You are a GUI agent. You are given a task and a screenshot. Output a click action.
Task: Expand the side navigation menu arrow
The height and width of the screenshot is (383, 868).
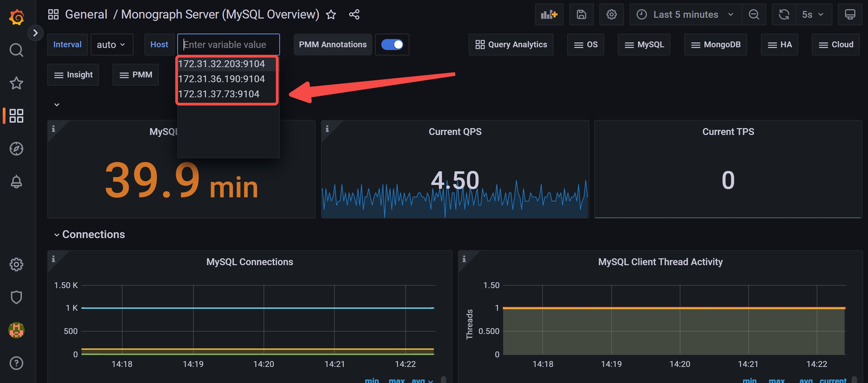35,33
